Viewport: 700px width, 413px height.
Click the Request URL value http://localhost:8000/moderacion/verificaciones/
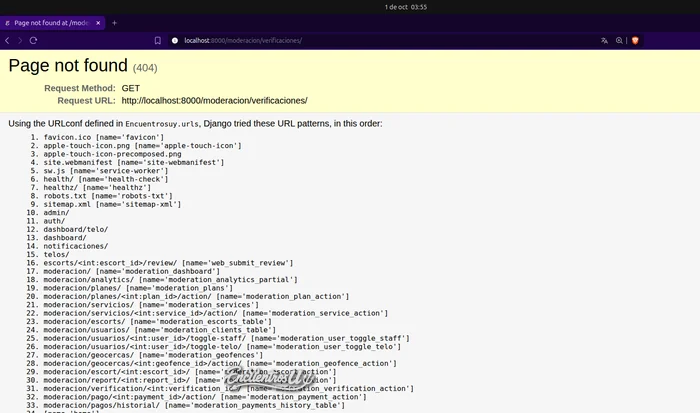pyautogui.click(x=214, y=100)
